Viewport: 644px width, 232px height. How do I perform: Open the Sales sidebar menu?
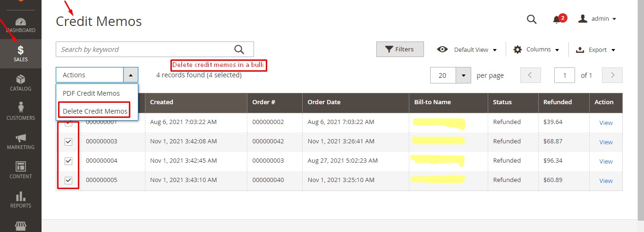[20, 54]
